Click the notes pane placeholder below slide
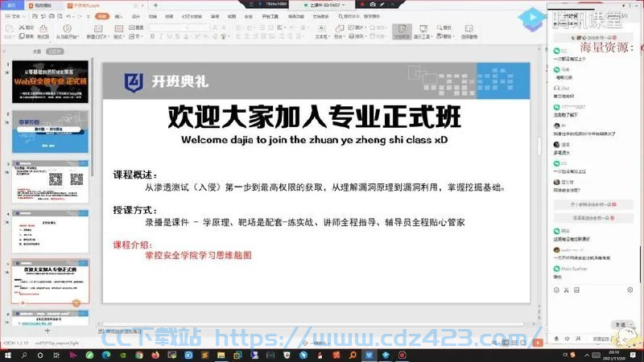This screenshot has height=362, width=644. tap(123, 331)
